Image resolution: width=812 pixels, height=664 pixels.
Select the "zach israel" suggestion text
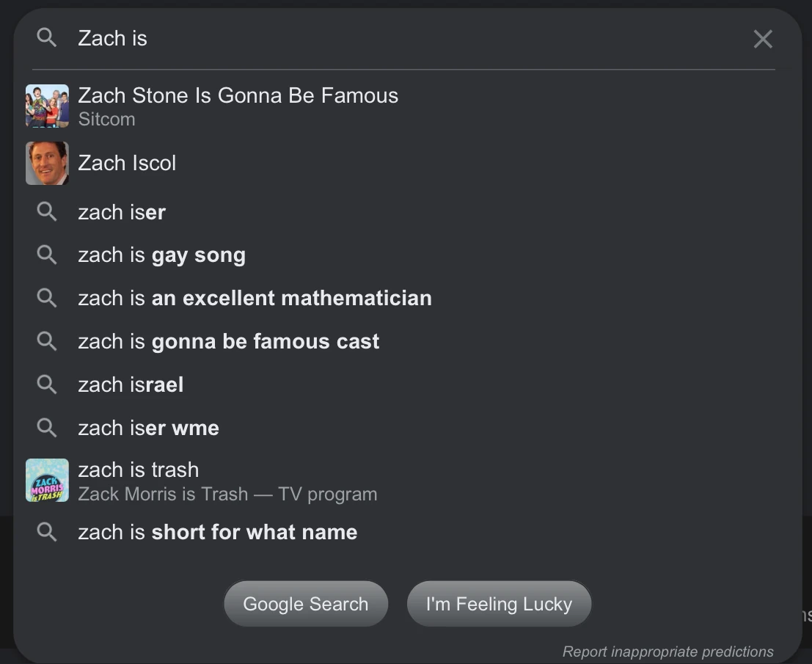click(x=131, y=384)
